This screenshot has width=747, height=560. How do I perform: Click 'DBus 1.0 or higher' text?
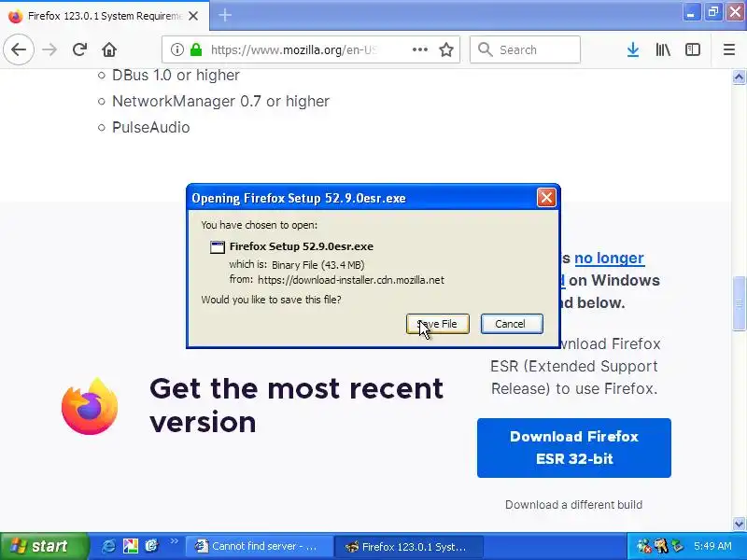pyautogui.click(x=176, y=76)
